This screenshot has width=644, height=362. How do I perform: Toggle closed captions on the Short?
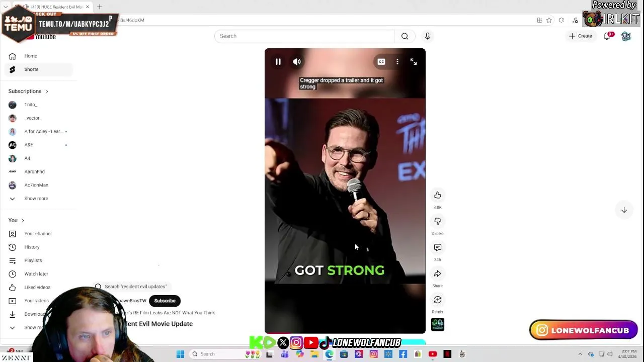point(381,62)
